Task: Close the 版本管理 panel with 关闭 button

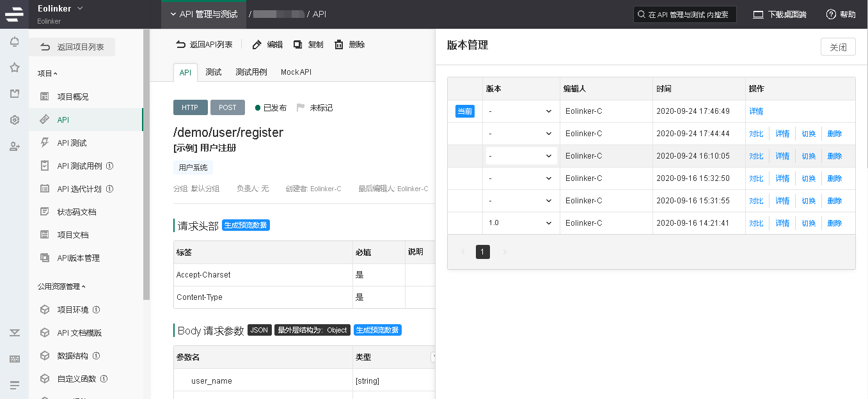Action: tap(837, 47)
